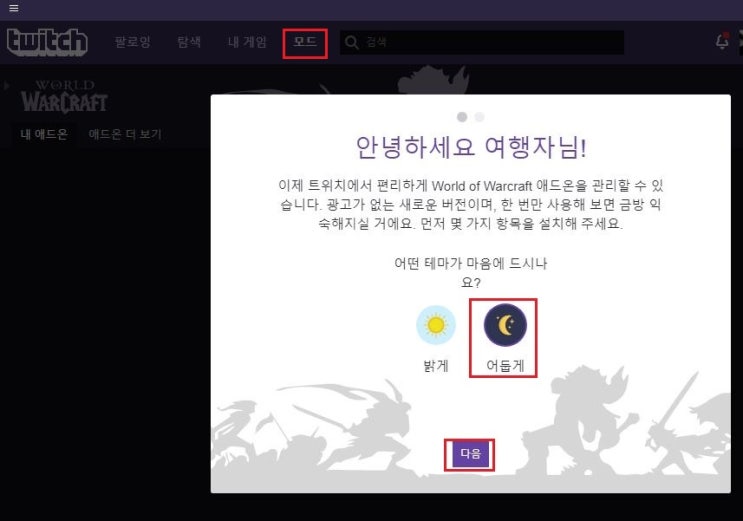Open the 내 게임 menu item

247,42
